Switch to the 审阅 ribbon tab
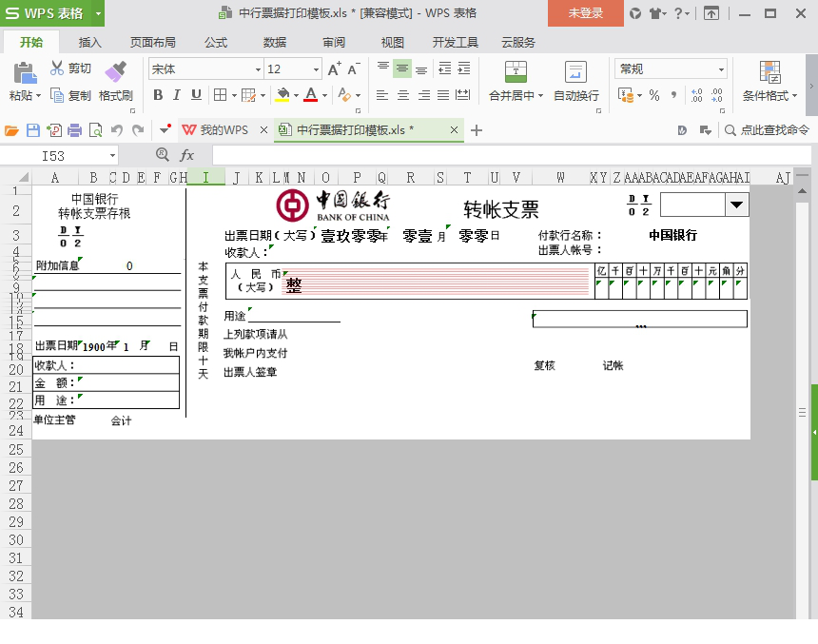Viewport: 818px width, 644px height. pyautogui.click(x=333, y=42)
